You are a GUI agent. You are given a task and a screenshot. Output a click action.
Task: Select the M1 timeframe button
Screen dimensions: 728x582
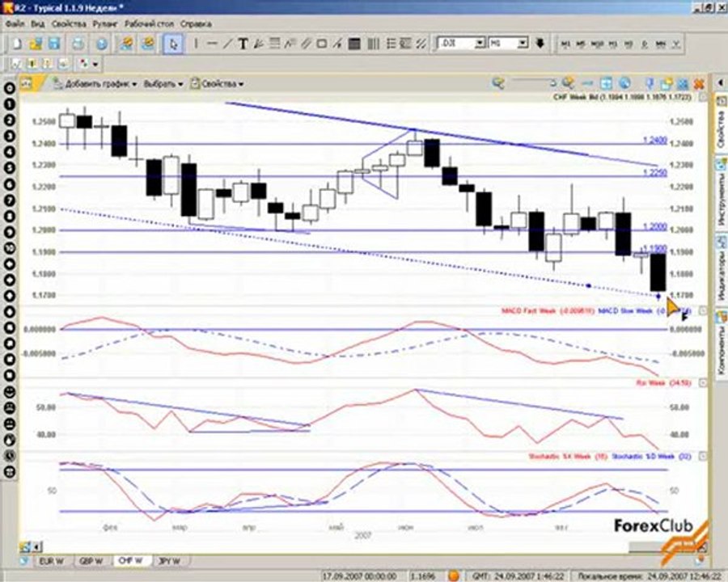click(x=565, y=44)
